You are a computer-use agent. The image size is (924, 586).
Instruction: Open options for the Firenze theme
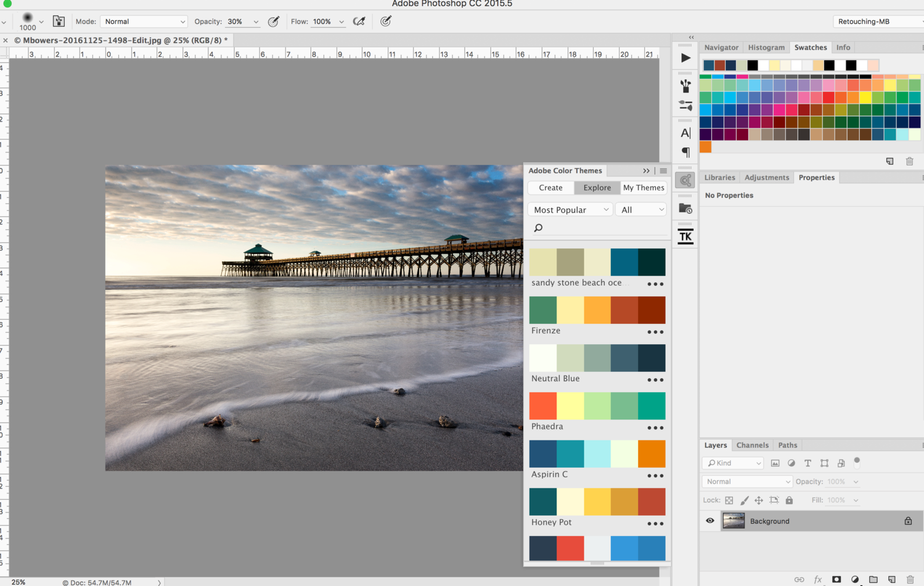tap(655, 332)
